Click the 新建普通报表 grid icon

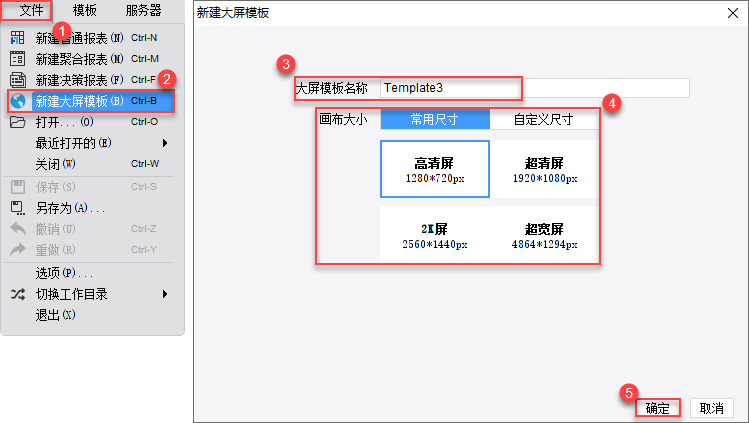tap(18, 37)
